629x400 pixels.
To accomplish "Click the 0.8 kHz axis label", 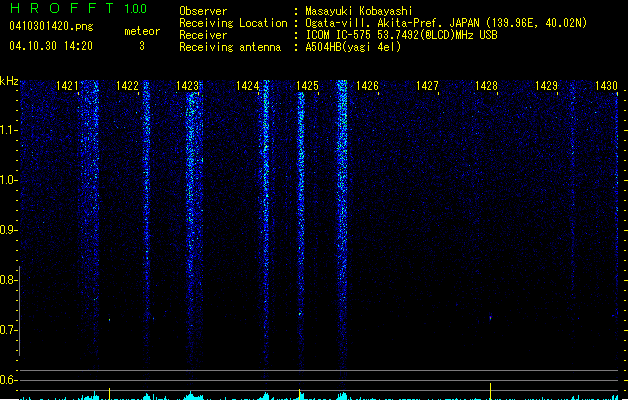I will pos(8,280).
